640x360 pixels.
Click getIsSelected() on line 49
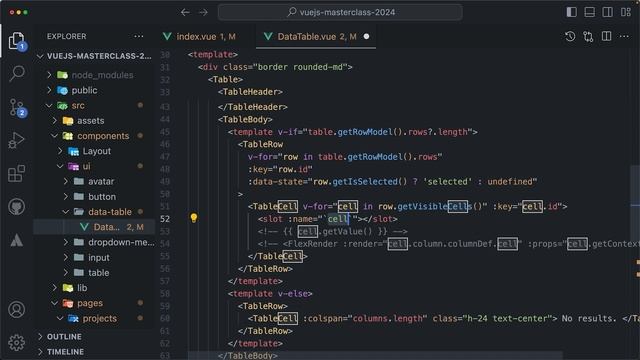[369, 182]
